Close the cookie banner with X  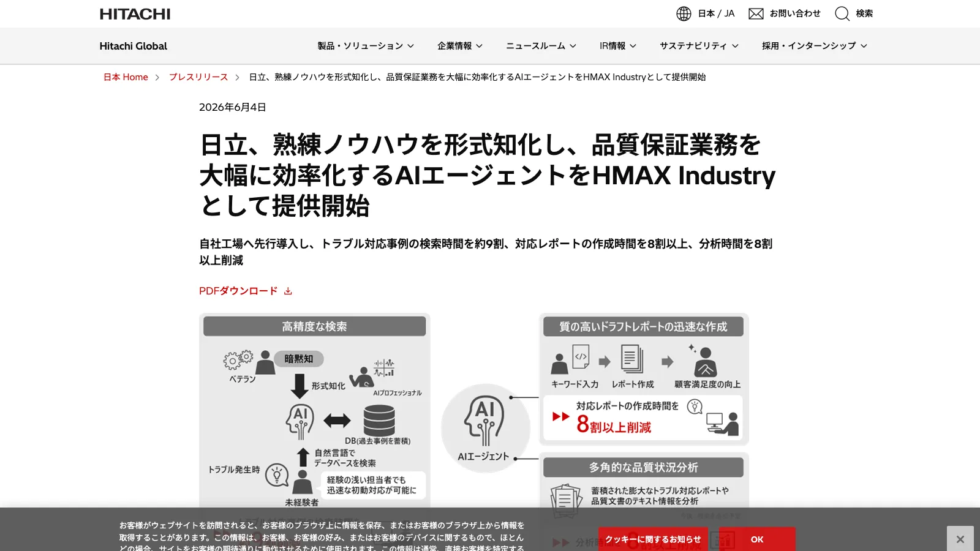click(x=960, y=539)
